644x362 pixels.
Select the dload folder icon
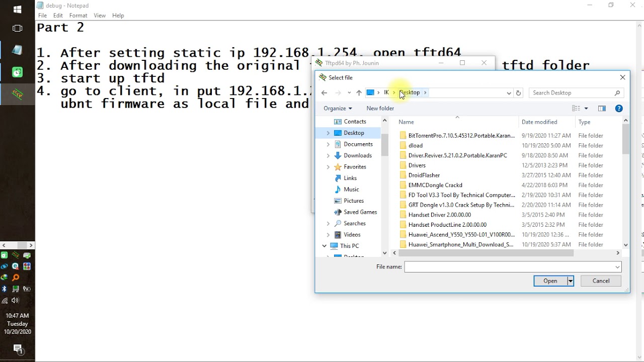(x=403, y=145)
